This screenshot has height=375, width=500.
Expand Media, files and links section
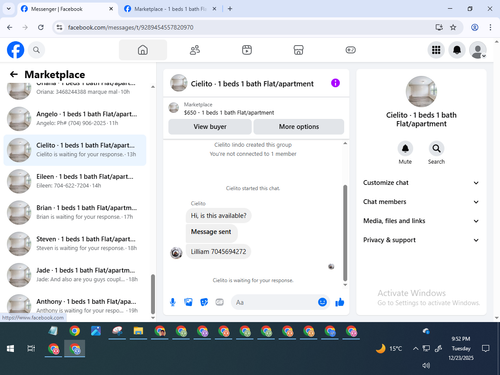[x=421, y=221]
